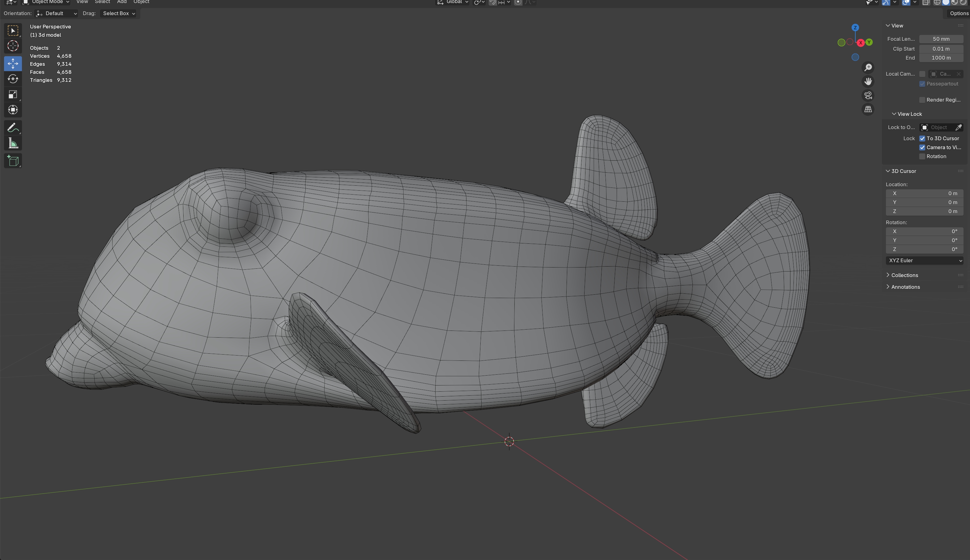The image size is (970, 560).
Task: Open the Add menu
Action: coord(121,2)
